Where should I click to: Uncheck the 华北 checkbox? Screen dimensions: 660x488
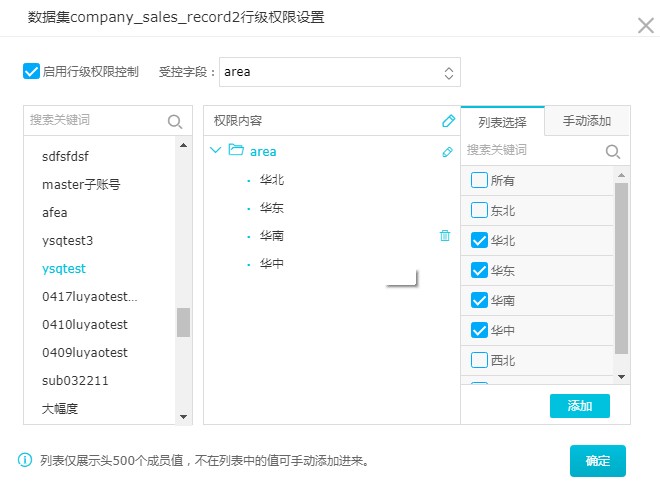pyautogui.click(x=479, y=240)
